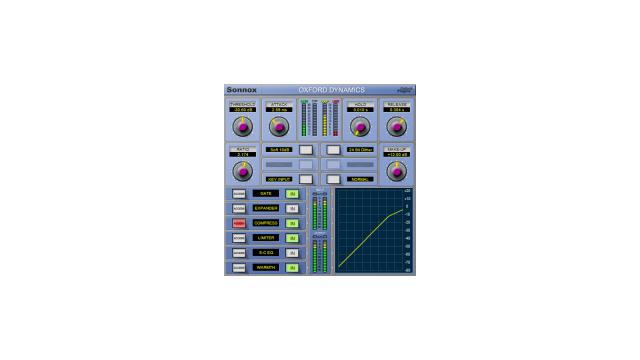
Task: Toggle the Gate IN switch
Action: 292,194
